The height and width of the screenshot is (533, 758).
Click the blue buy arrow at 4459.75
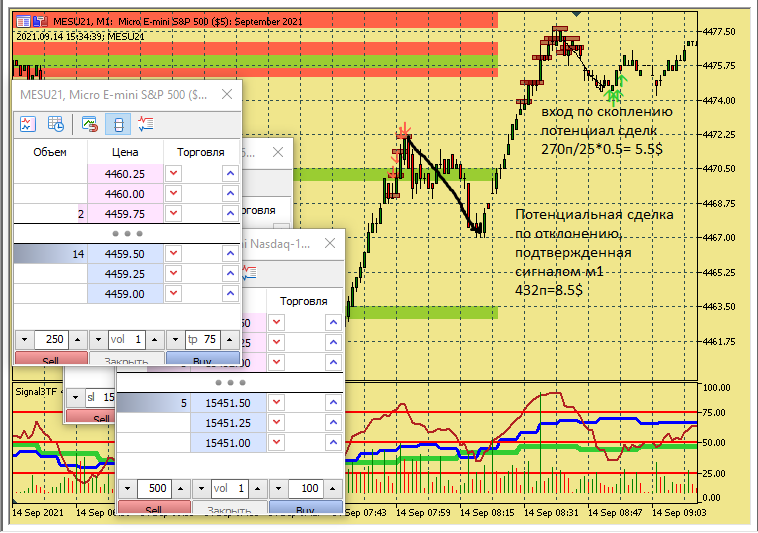[231, 214]
